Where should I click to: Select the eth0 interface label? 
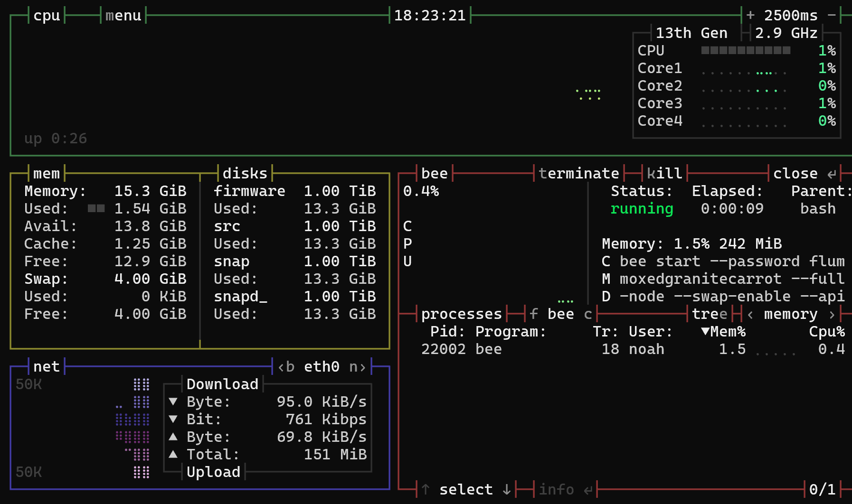(322, 367)
